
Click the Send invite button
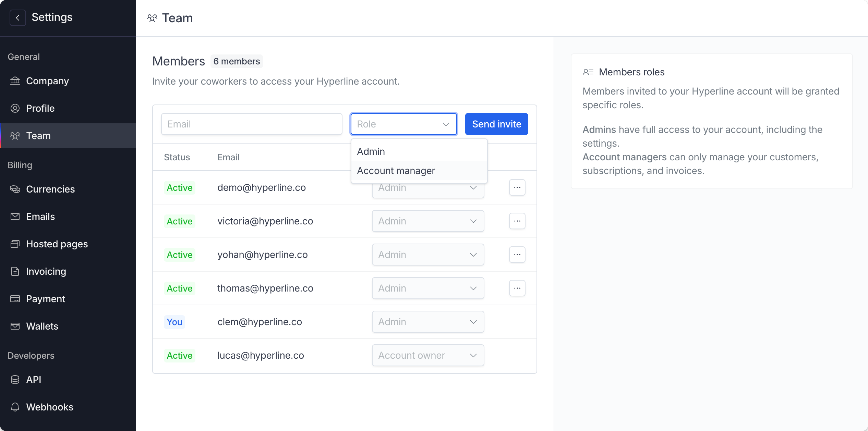pyautogui.click(x=496, y=124)
